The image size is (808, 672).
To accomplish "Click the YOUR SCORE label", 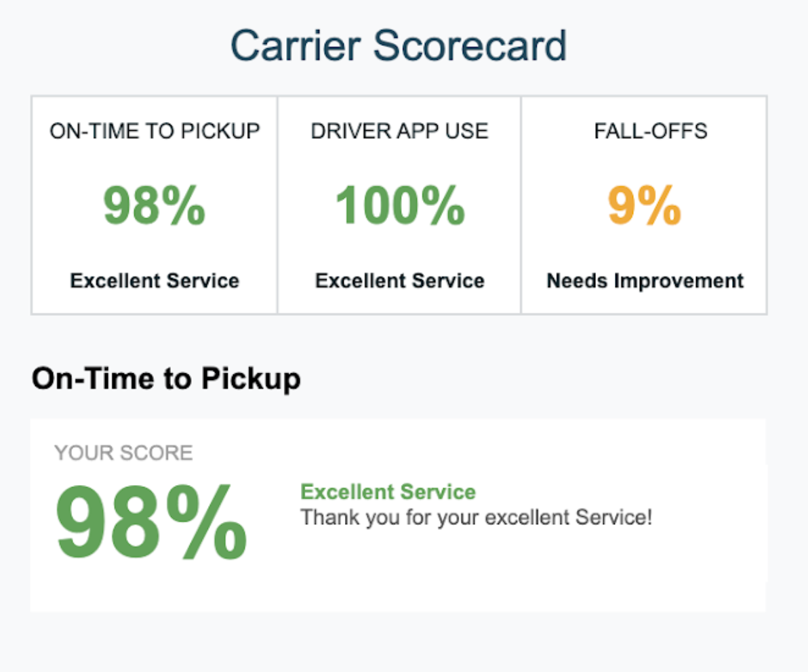I will (x=123, y=453).
